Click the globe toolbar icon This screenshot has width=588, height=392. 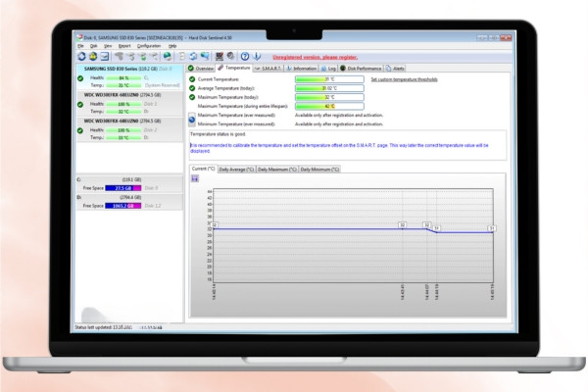tap(168, 57)
